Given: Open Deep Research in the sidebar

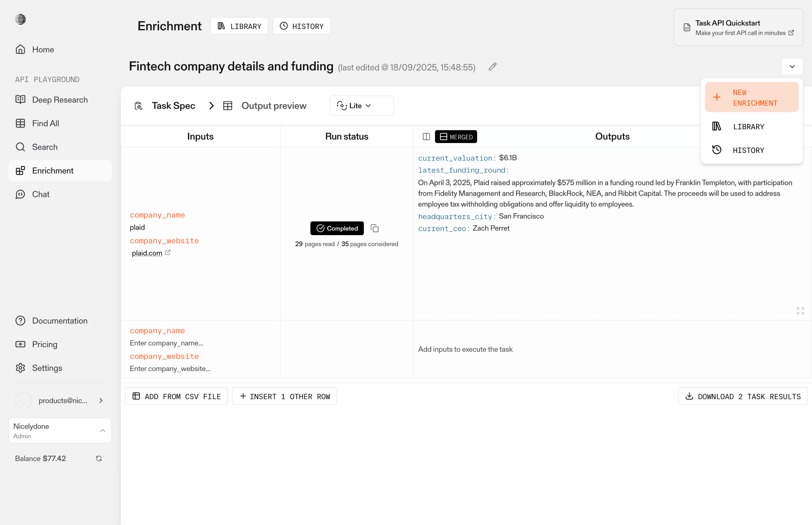Looking at the screenshot, I should [x=60, y=99].
